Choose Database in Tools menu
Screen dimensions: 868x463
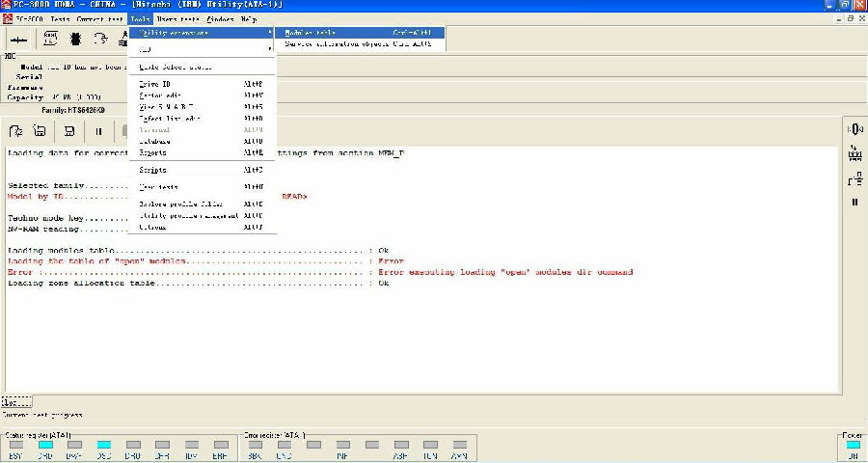tap(202, 141)
